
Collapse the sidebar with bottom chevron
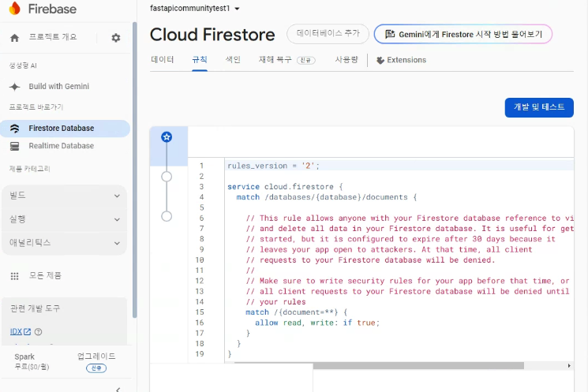118,389
